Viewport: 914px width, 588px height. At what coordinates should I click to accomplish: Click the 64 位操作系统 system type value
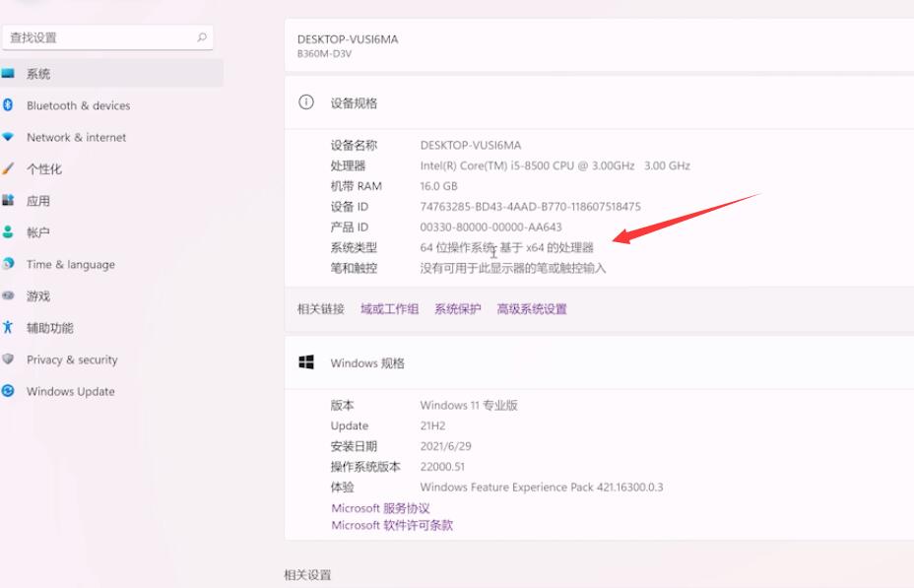[506, 247]
